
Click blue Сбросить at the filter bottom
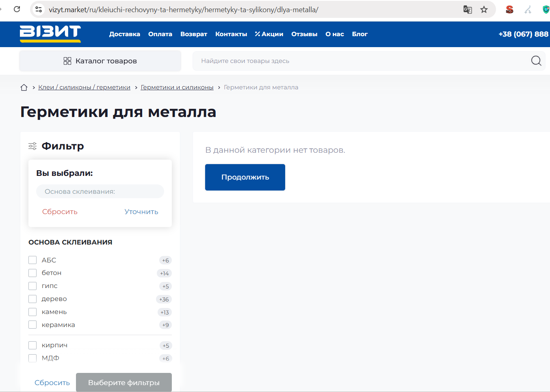[52, 383]
